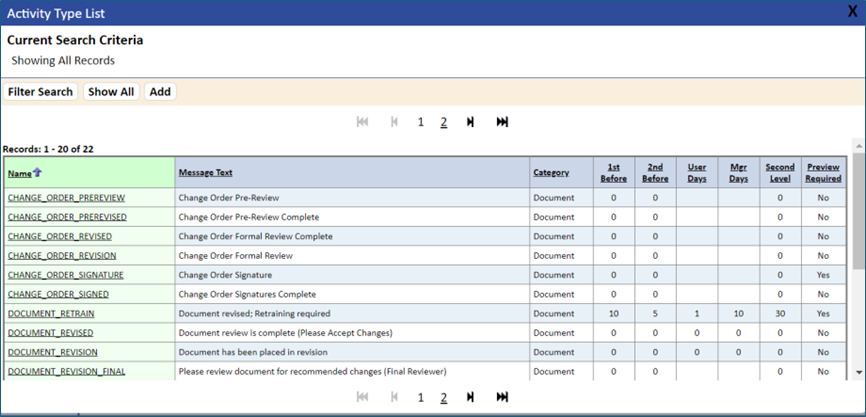The height and width of the screenshot is (417, 866).
Task: Click the sort arrow beside Name header
Action: pyautogui.click(x=38, y=172)
